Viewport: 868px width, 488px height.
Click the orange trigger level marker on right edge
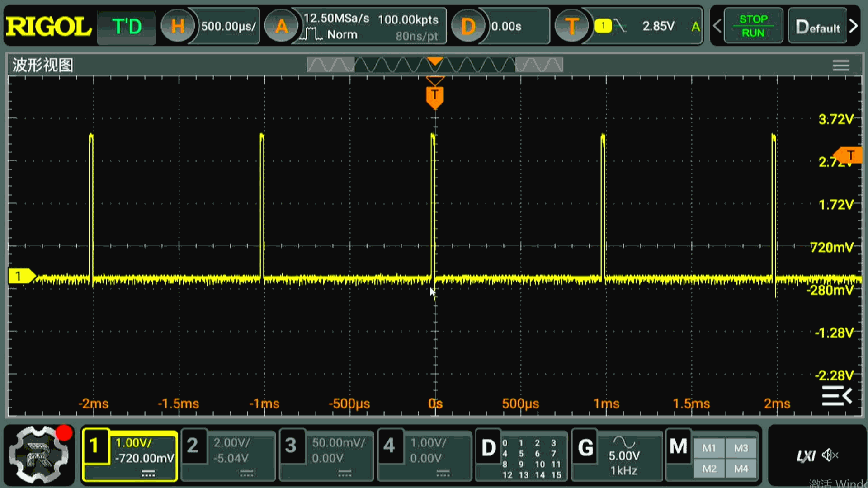point(852,155)
